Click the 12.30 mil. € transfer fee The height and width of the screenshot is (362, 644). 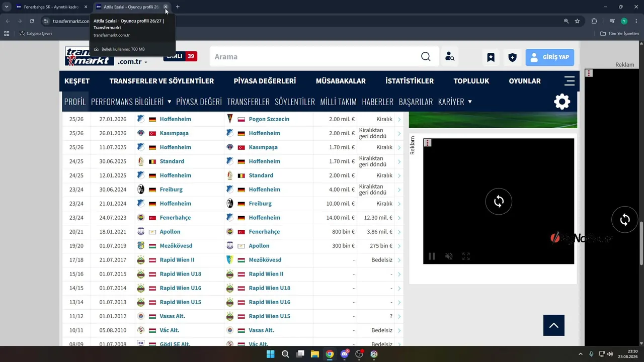[x=378, y=218]
